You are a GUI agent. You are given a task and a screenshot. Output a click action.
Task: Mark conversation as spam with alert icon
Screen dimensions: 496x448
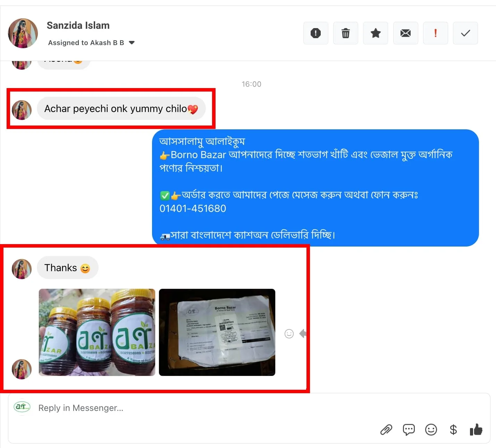[x=316, y=33]
